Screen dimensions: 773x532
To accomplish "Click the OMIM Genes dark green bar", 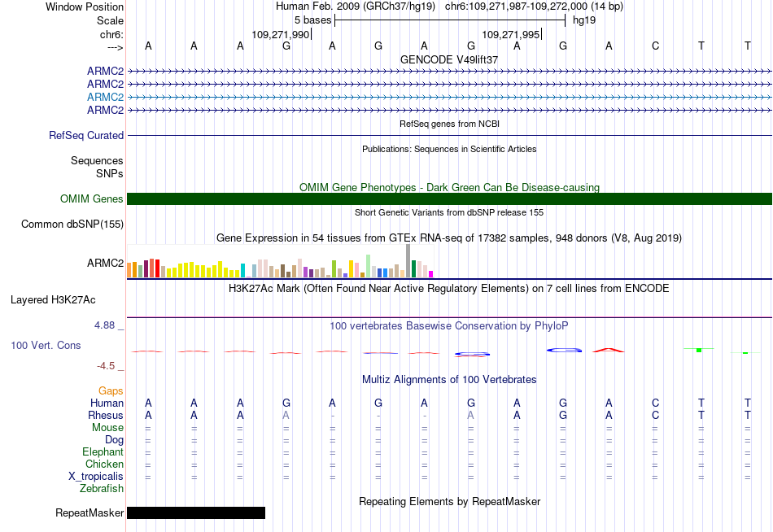I will [449, 198].
